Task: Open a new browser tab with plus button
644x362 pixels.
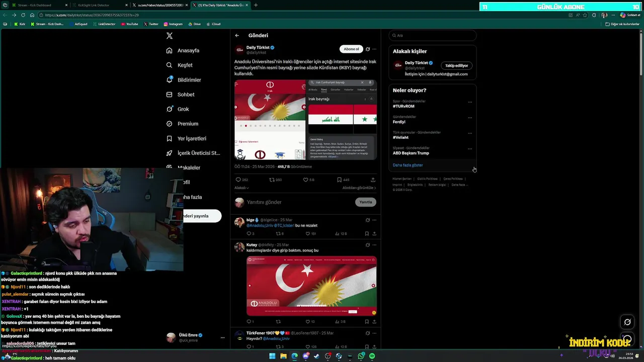Action: tap(256, 5)
